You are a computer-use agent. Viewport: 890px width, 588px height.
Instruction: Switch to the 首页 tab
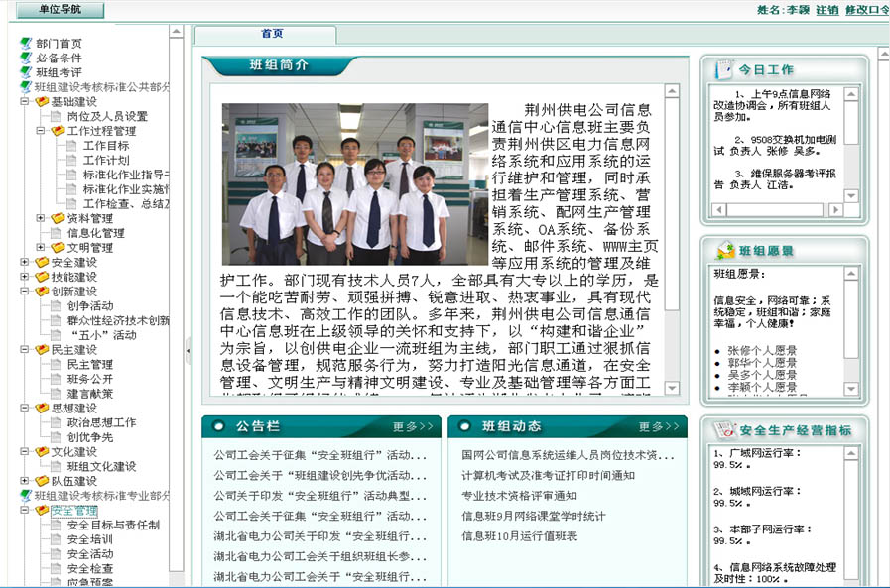272,34
